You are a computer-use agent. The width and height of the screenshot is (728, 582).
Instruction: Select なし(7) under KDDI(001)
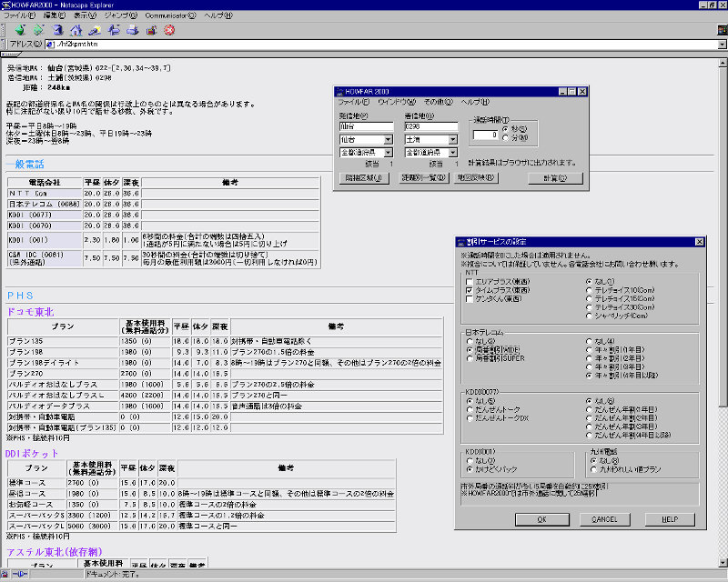click(470, 461)
